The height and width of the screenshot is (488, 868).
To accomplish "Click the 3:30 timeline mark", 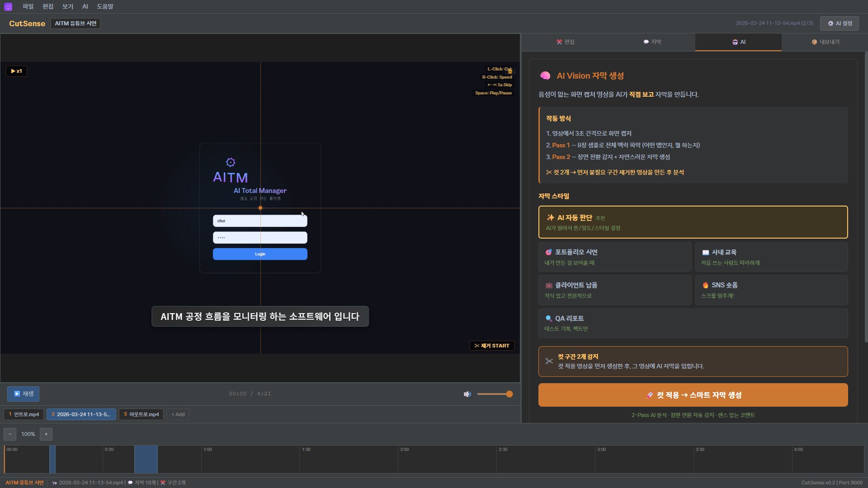I will coord(700,450).
